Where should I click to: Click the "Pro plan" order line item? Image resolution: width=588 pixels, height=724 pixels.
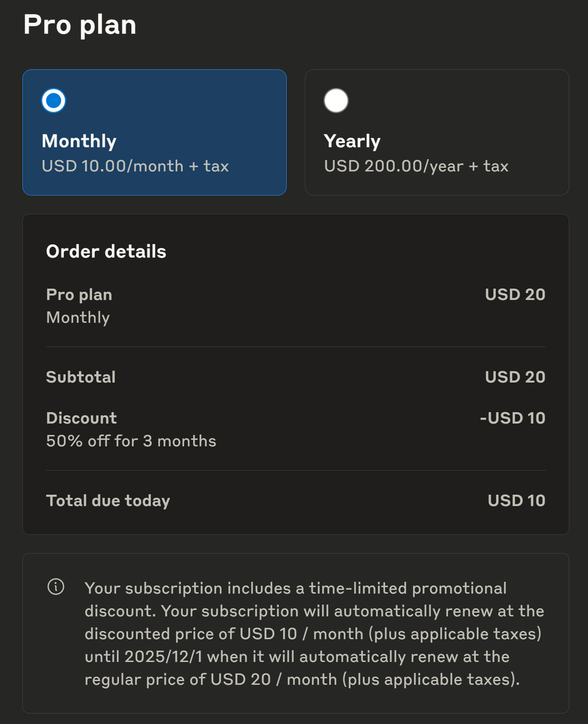(79, 295)
